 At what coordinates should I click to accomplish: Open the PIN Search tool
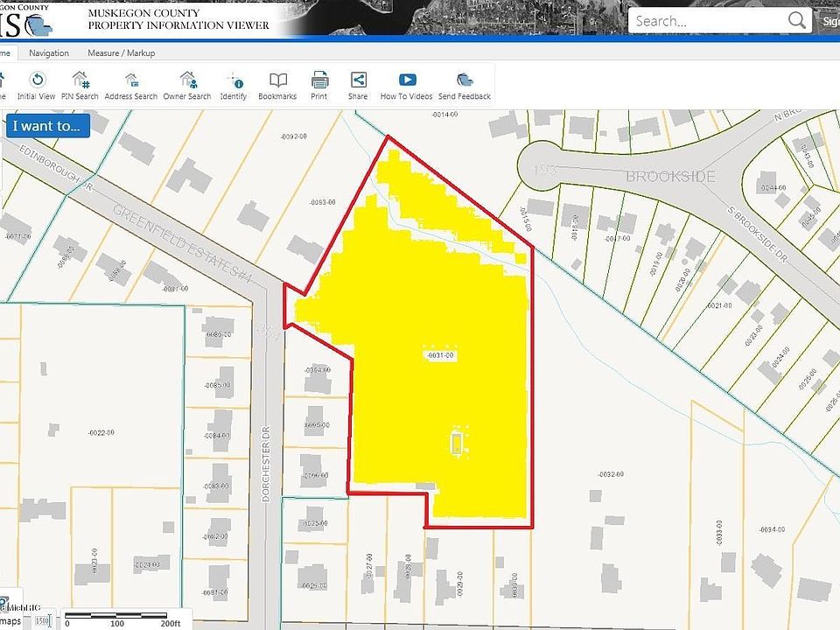pyautogui.click(x=80, y=85)
